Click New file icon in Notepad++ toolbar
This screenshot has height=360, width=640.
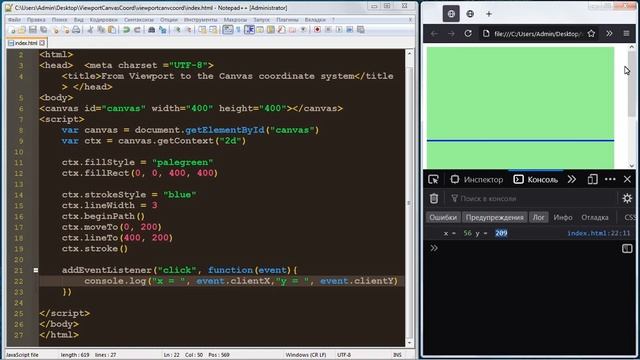point(12,30)
